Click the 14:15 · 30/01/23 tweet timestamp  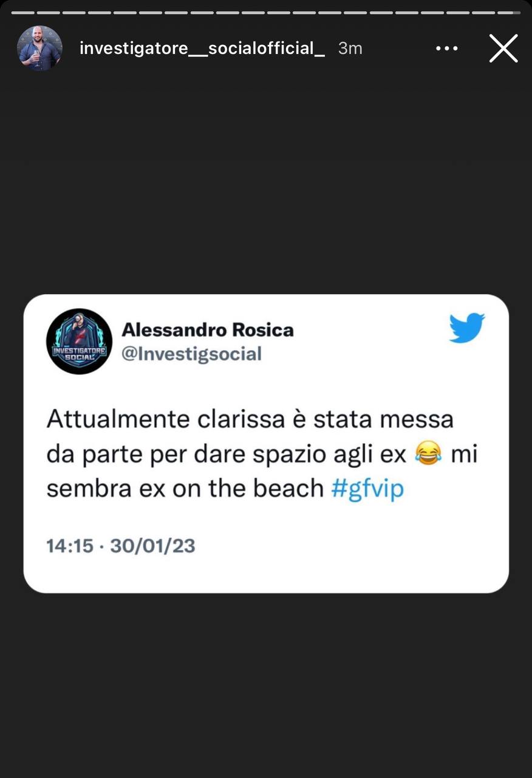(121, 545)
